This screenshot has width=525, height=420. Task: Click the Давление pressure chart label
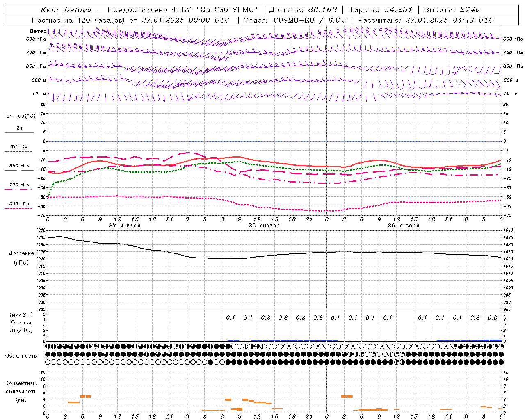21,253
